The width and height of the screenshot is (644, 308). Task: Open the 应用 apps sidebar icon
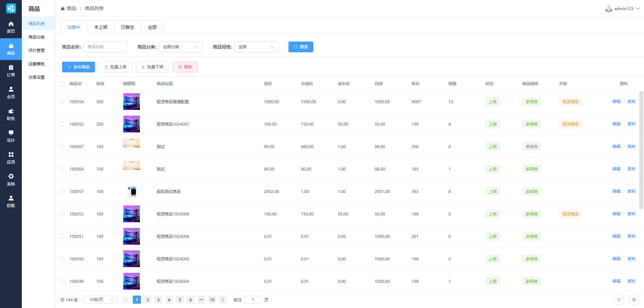pyautogui.click(x=11, y=158)
